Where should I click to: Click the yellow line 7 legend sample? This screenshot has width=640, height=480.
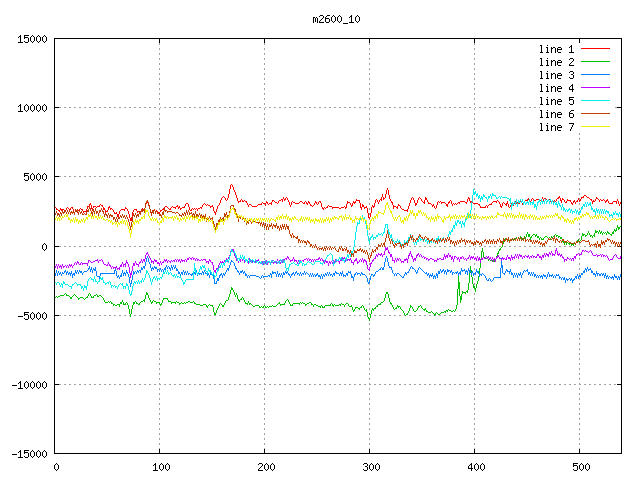point(596,127)
